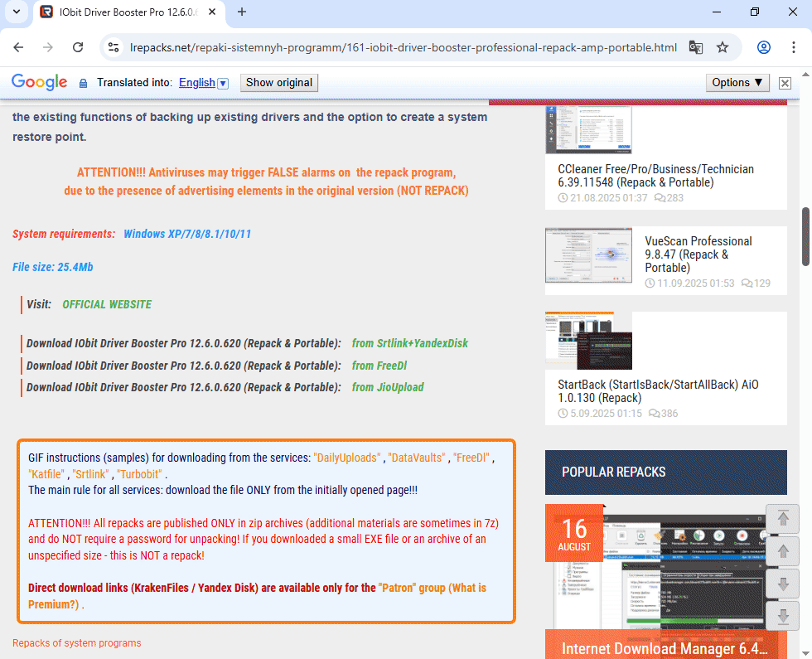Open the "FreeDl" GIF instructions link
The width and height of the screenshot is (812, 659).
(471, 458)
